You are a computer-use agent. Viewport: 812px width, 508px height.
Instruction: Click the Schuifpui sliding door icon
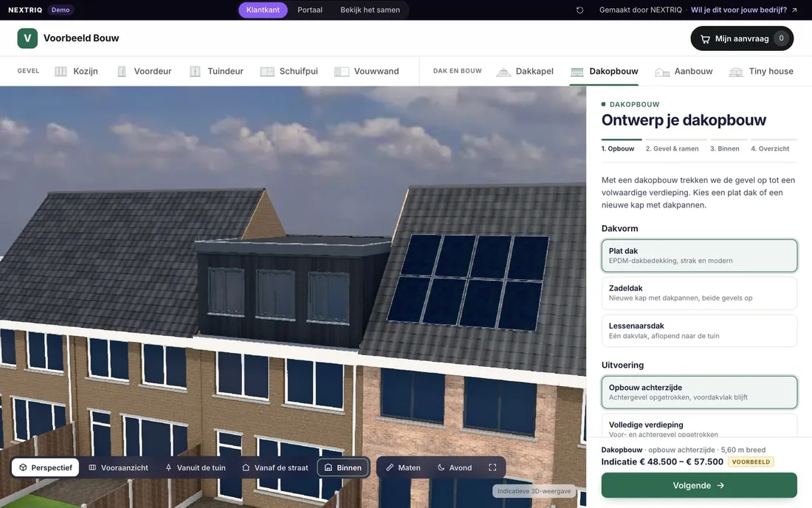point(267,72)
